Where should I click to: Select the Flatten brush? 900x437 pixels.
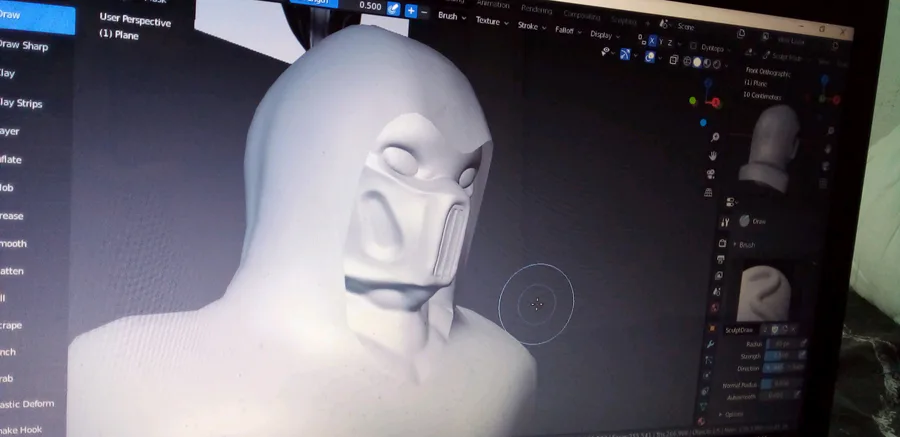13,271
